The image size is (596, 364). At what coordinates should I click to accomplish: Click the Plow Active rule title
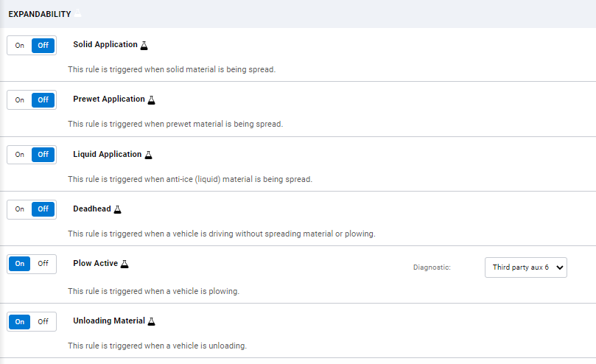95,263
